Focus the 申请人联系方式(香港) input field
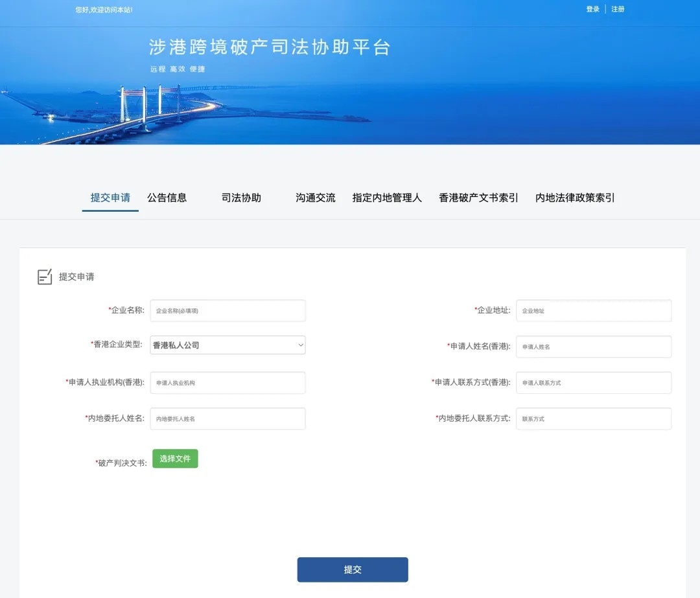The height and width of the screenshot is (598, 700). pyautogui.click(x=593, y=383)
